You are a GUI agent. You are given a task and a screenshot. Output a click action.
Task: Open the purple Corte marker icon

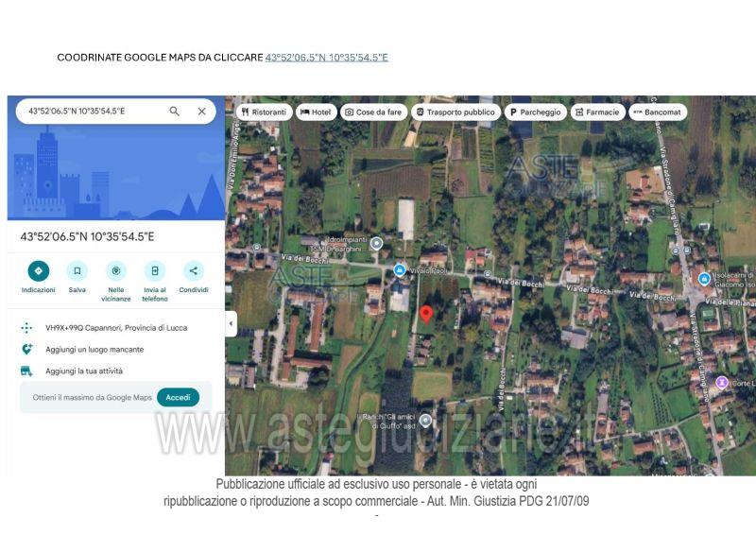tap(722, 383)
